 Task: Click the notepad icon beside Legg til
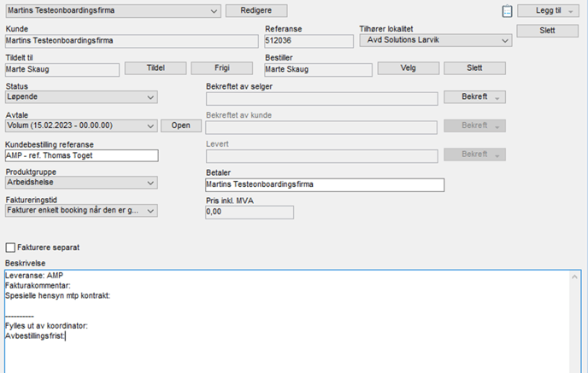tap(507, 11)
